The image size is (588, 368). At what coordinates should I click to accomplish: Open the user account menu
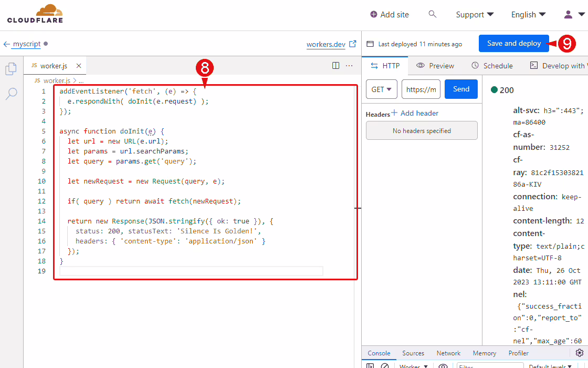[574, 15]
